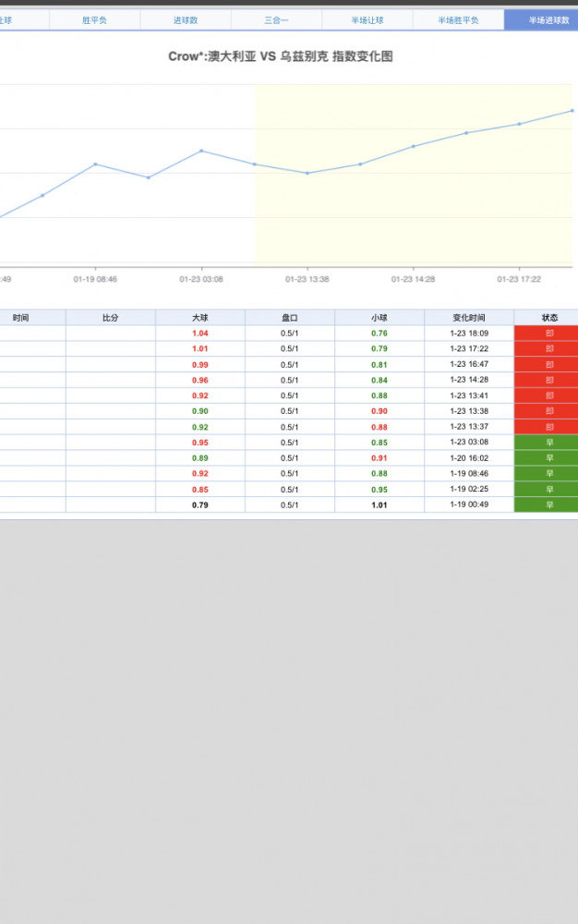
Task: Click the x-axis label 01-23 14:28
Action: pos(414,279)
